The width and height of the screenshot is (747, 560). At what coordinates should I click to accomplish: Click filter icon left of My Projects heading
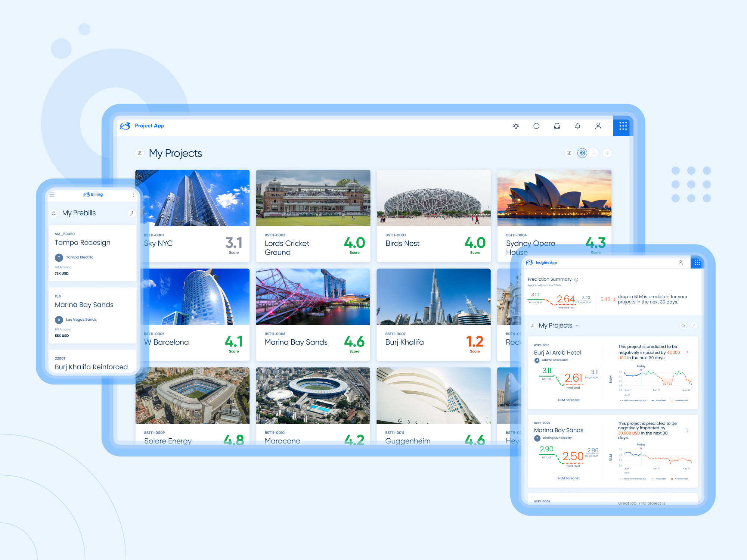pos(140,153)
